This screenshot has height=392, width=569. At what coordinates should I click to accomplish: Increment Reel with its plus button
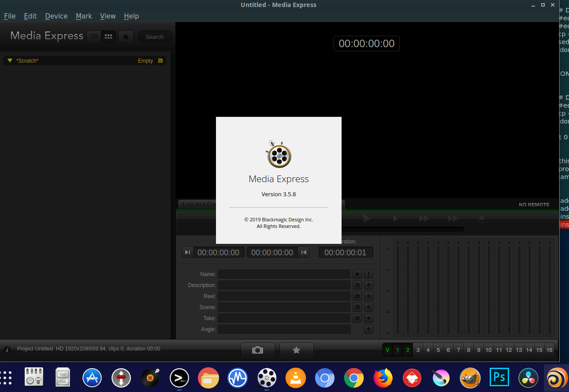[369, 296]
